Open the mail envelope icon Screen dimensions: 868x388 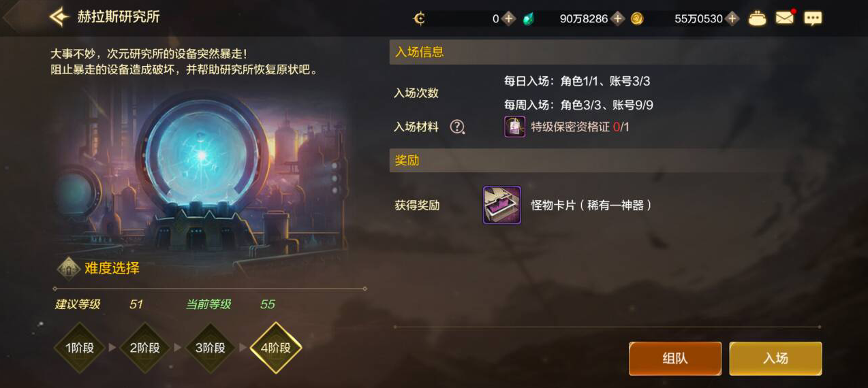click(x=785, y=18)
